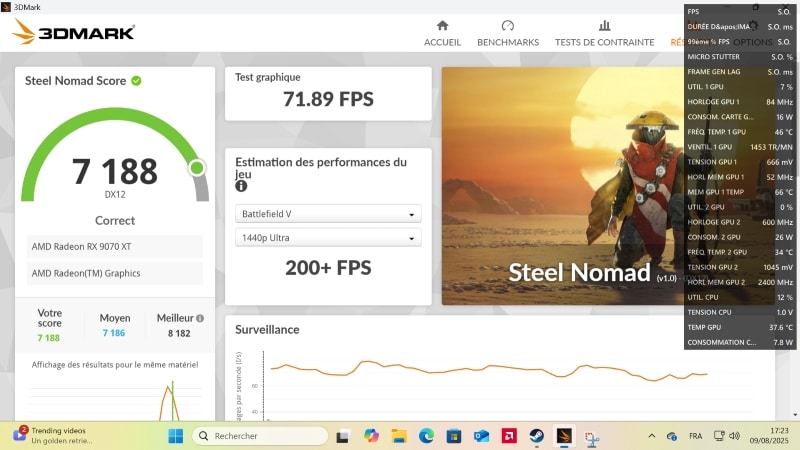This screenshot has width=800, height=450.
Task: Click the 3DMark logo
Action: 73,32
